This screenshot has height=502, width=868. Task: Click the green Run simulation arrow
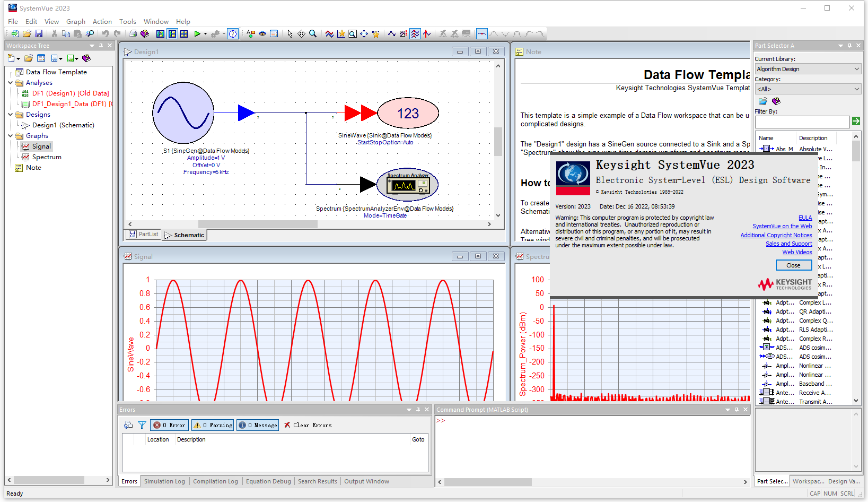197,34
